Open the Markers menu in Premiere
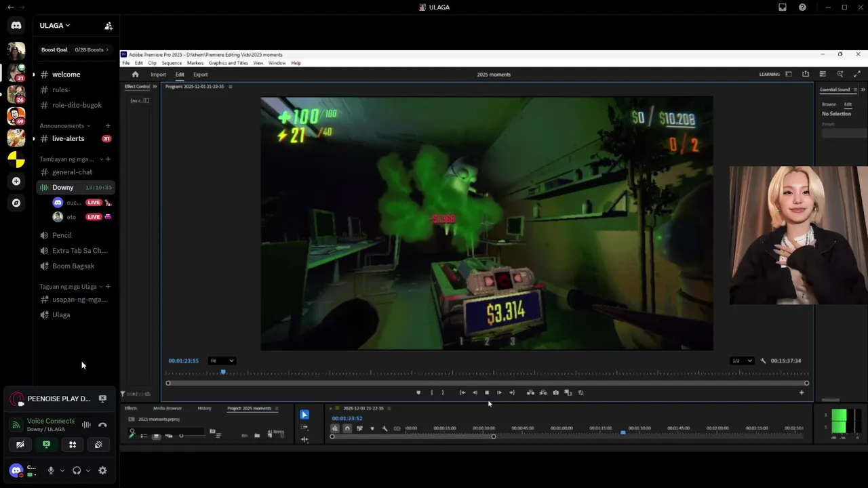868x488 pixels. [x=195, y=63]
